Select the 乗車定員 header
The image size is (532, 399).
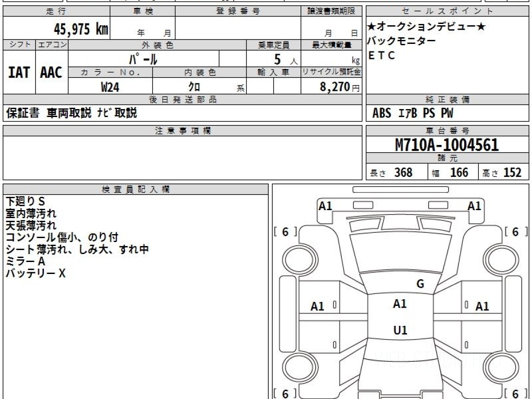point(274,45)
